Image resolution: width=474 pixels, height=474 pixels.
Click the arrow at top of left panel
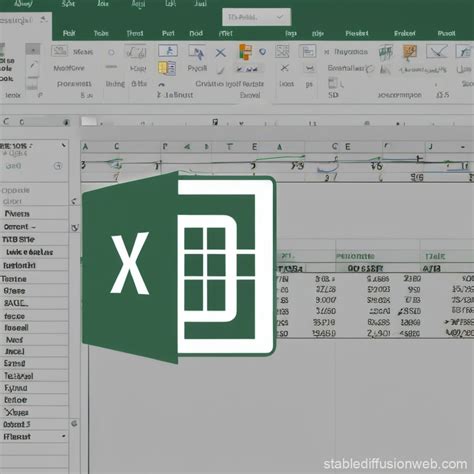63,145
